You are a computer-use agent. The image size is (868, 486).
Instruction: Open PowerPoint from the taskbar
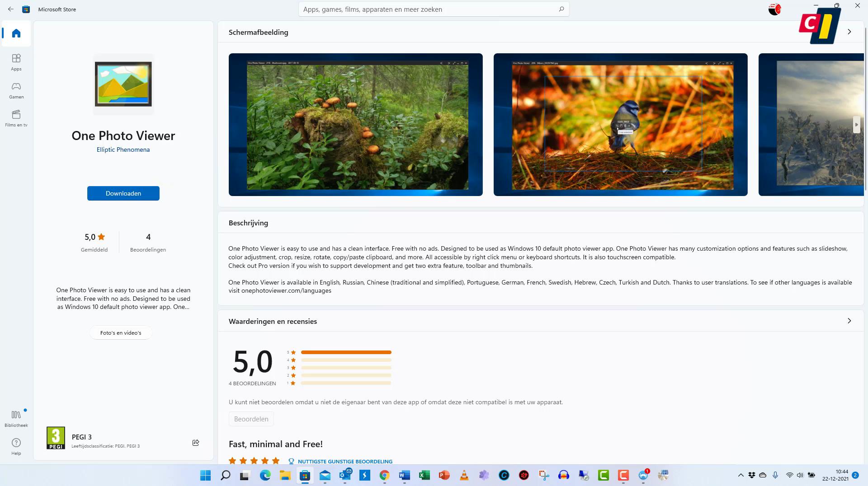[444, 475]
